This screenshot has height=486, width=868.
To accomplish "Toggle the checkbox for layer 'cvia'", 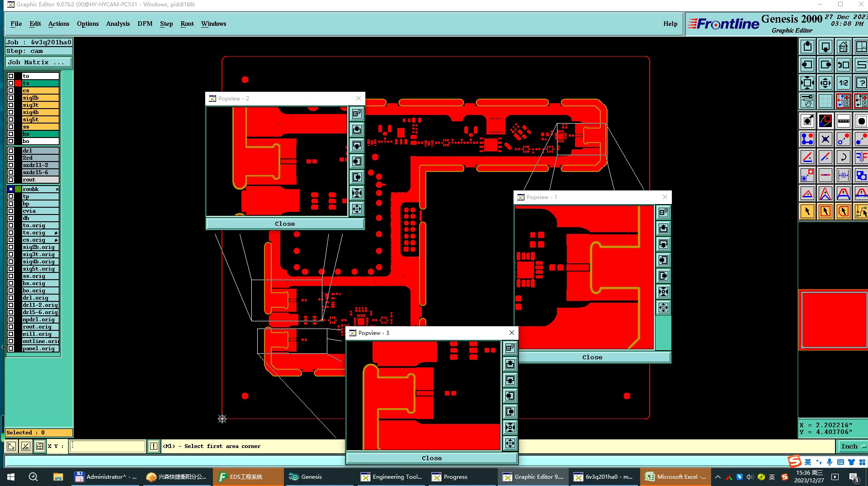I will pos(11,211).
